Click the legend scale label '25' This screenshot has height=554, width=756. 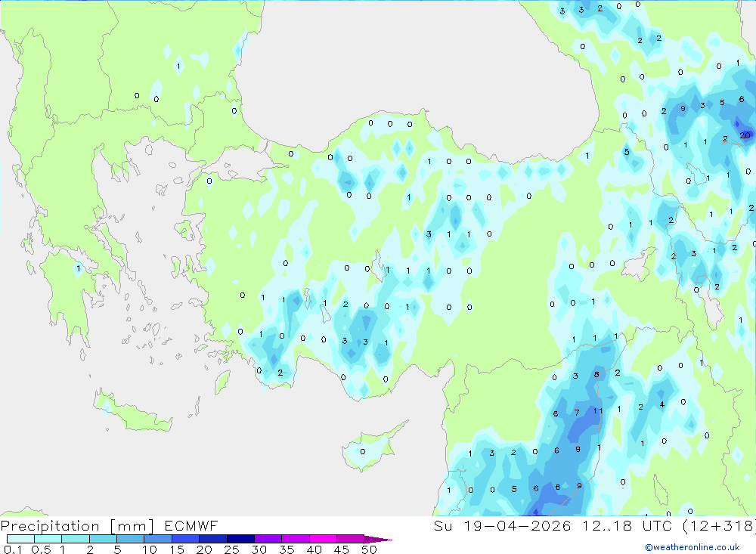point(232,549)
